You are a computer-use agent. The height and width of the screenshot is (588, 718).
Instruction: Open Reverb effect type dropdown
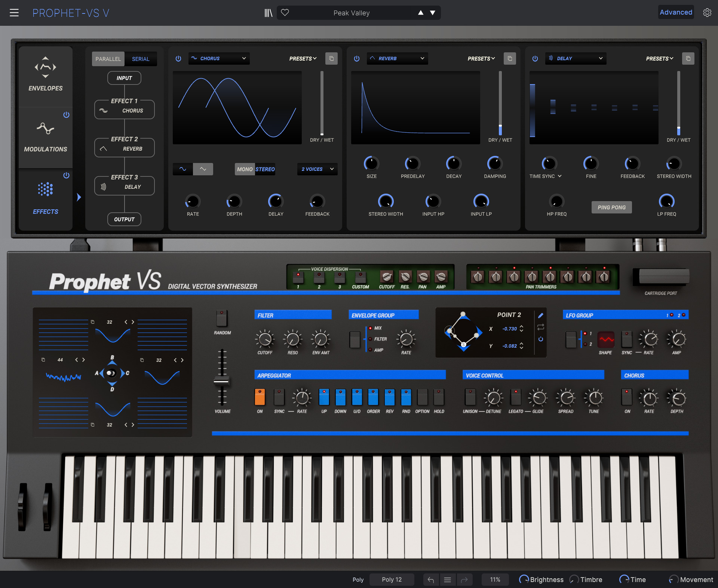[x=397, y=58]
